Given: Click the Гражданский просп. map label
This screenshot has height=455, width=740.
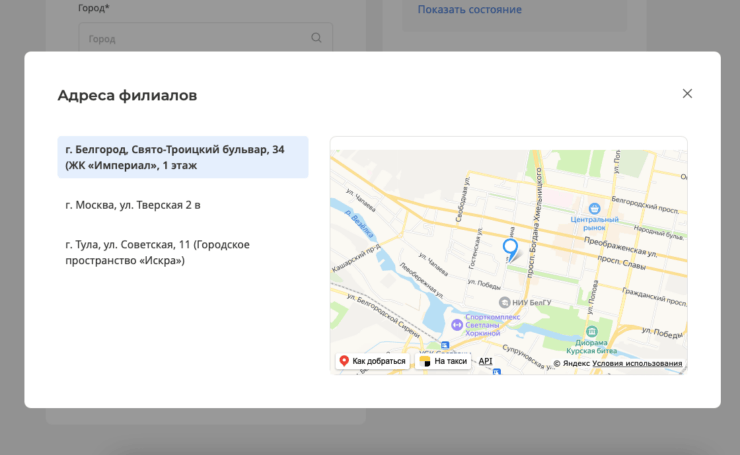Looking at the screenshot, I should tap(654, 296).
